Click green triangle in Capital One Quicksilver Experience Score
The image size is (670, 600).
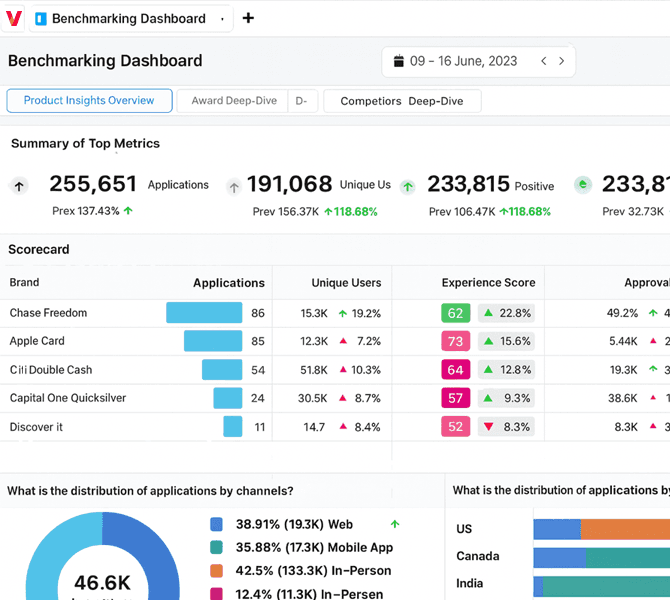488,398
